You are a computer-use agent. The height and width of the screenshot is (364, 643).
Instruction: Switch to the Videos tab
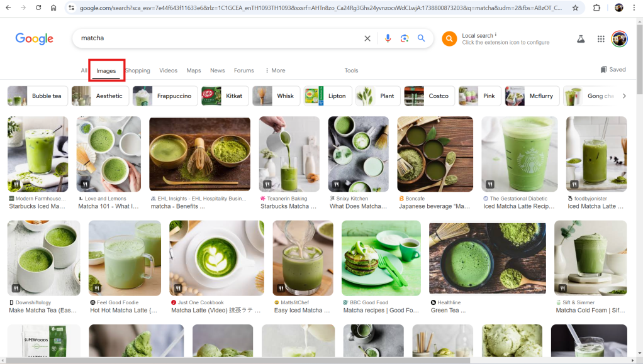(168, 70)
